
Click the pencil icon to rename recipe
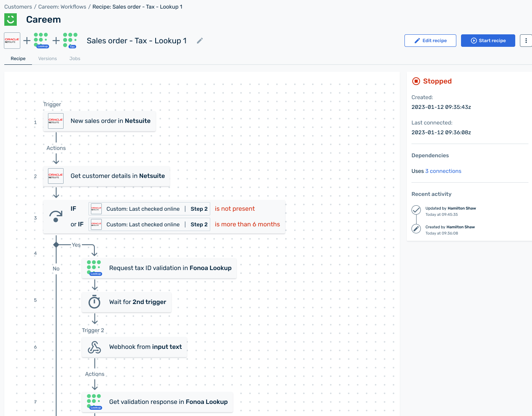tap(200, 41)
